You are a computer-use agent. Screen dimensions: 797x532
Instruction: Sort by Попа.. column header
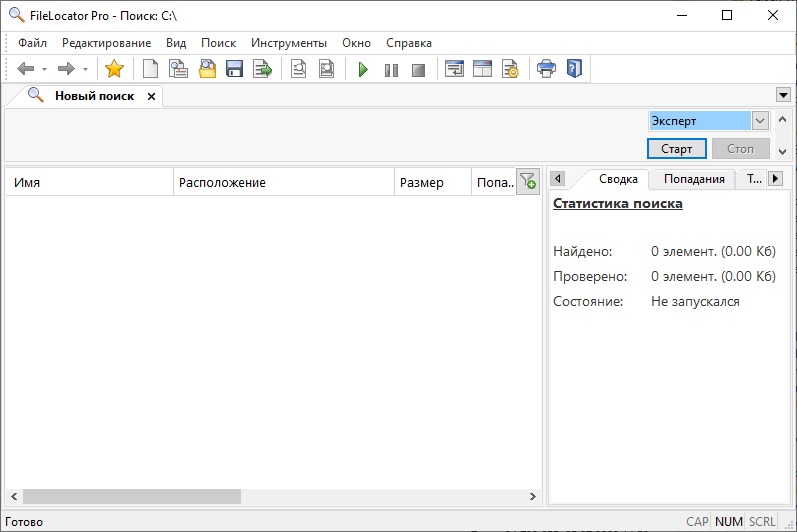pyautogui.click(x=494, y=182)
